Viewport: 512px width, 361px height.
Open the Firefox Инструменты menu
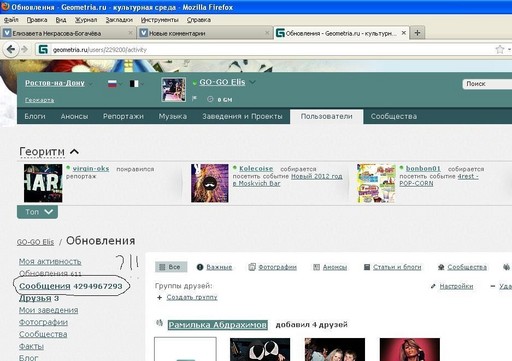160,20
